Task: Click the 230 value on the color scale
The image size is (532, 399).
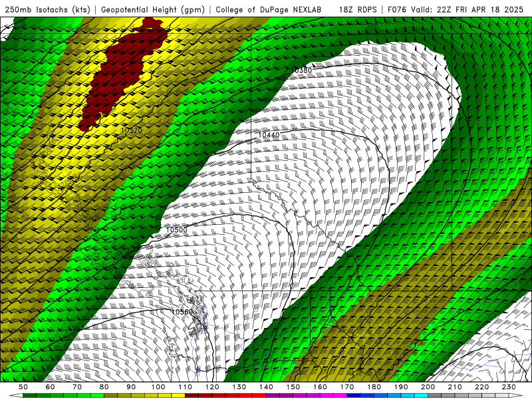Action: point(509,387)
